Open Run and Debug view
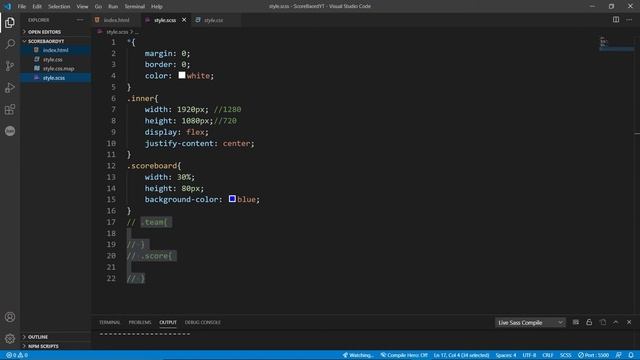Screen dimensions: 640x360 tap(10, 87)
